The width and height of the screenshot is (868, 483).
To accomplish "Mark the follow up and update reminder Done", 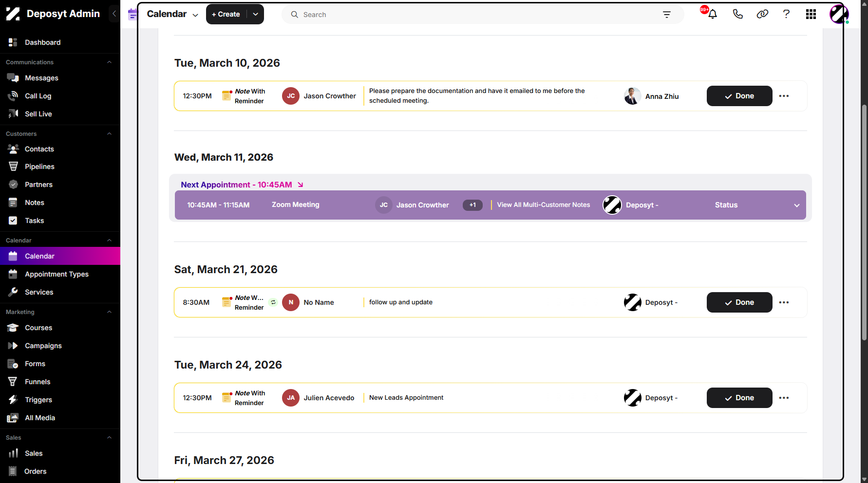I will 739,302.
